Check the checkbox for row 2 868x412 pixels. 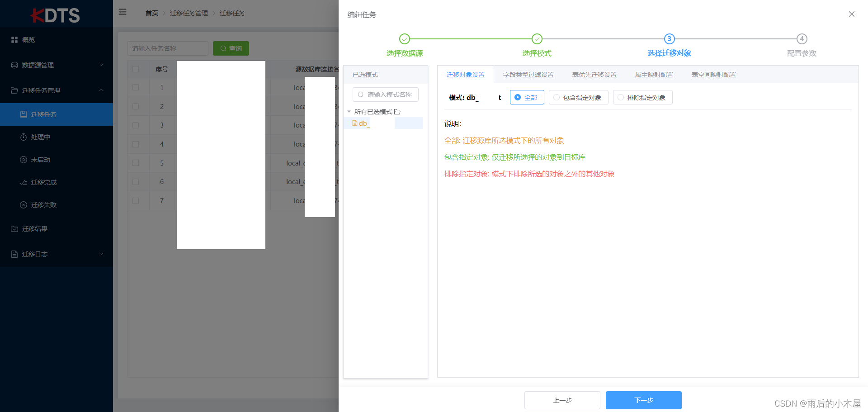(x=136, y=106)
